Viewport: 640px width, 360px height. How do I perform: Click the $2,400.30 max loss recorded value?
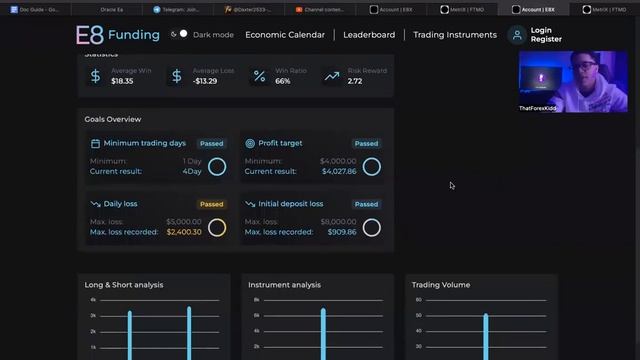pos(184,232)
